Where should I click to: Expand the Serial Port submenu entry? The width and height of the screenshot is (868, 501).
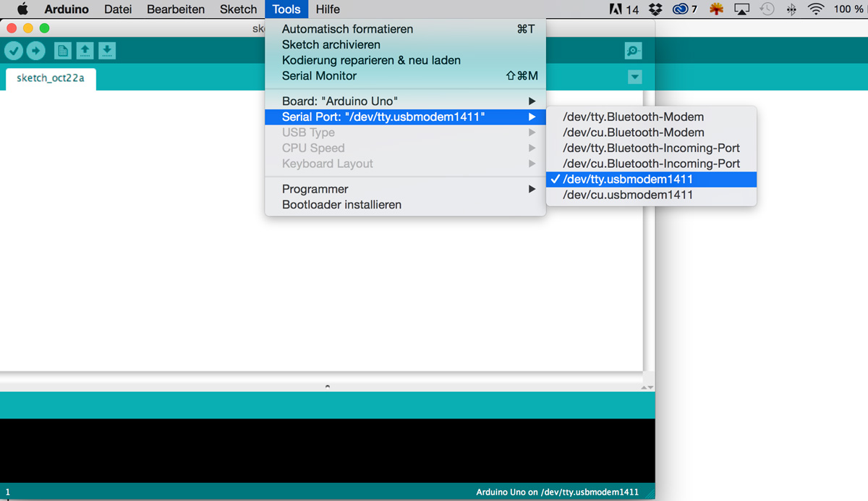tap(405, 117)
